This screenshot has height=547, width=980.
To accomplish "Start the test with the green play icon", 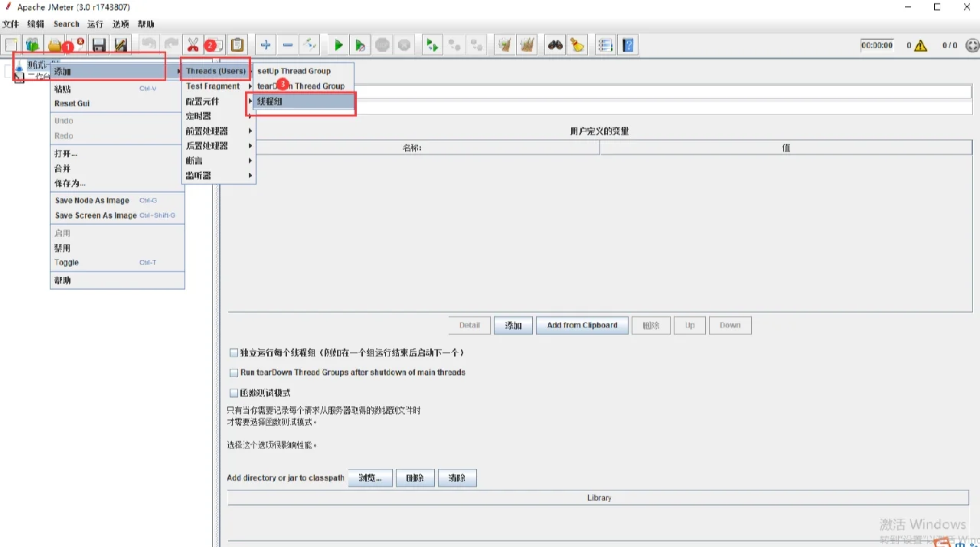I will coord(338,44).
